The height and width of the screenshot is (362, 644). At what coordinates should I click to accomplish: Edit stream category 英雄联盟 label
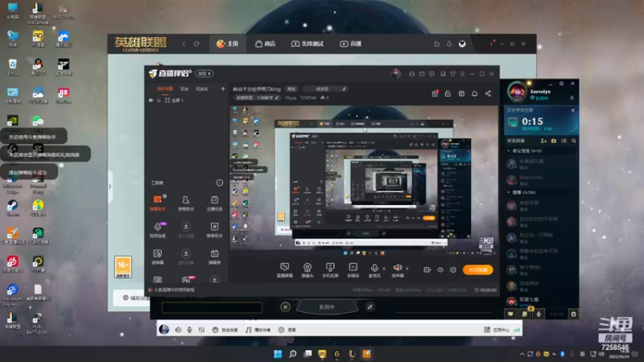[258, 97]
